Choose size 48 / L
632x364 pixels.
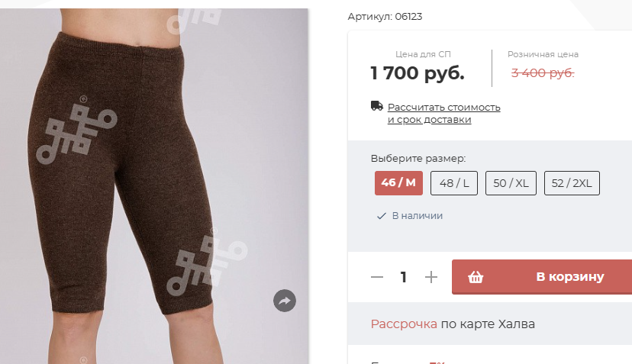pyautogui.click(x=454, y=183)
